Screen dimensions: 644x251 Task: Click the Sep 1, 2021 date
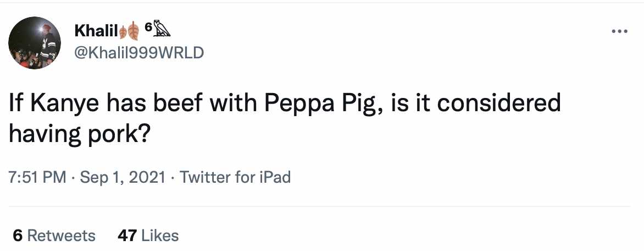point(123,177)
